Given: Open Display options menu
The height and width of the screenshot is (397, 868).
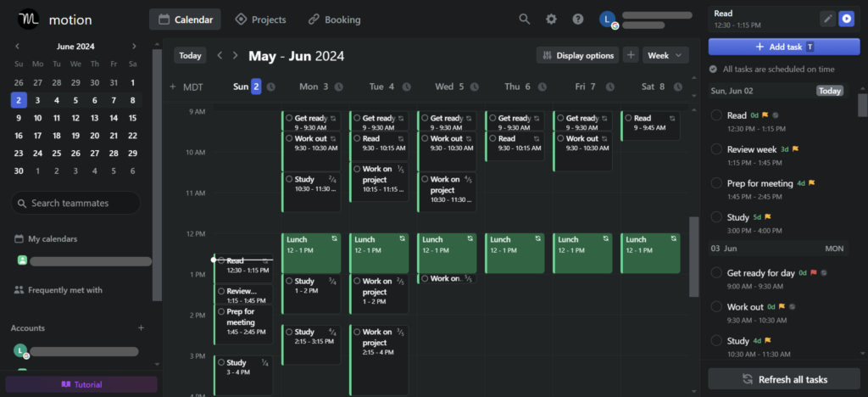Looking at the screenshot, I should (x=577, y=55).
